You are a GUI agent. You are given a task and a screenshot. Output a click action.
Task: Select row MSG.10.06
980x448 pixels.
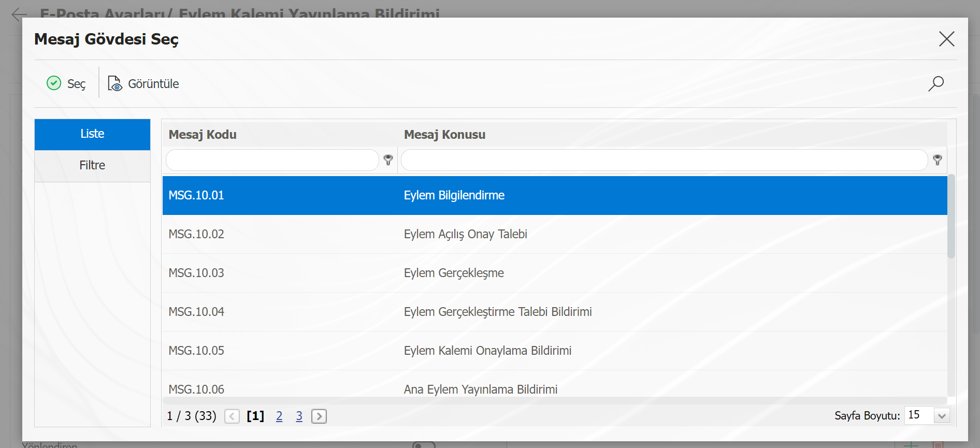(555, 384)
